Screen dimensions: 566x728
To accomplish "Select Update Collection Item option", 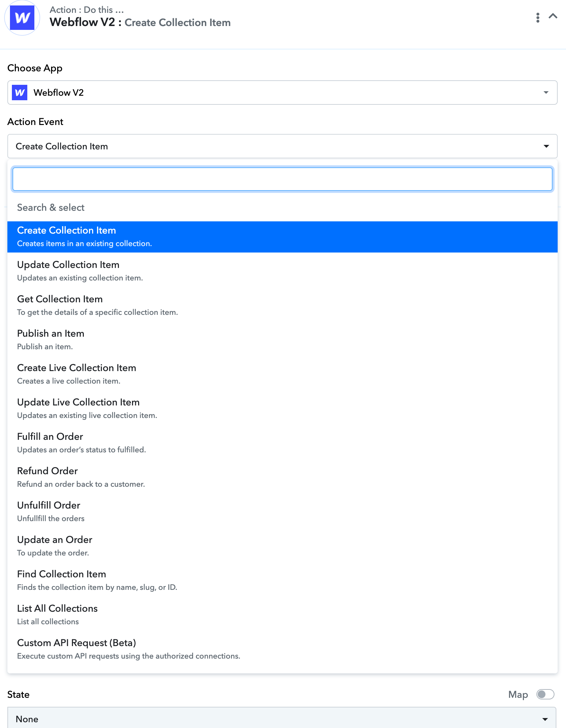I will coord(282,271).
